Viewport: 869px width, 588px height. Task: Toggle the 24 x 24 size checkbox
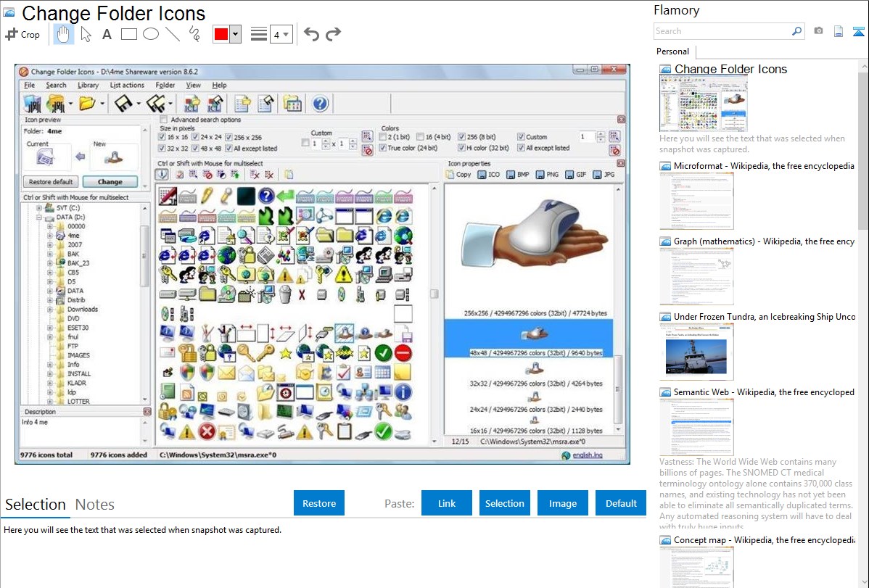pos(195,137)
